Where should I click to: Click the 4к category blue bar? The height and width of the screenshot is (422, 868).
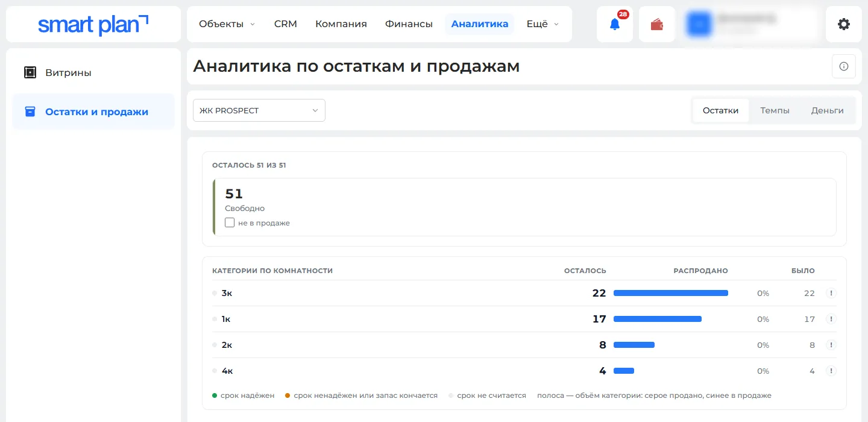point(624,371)
